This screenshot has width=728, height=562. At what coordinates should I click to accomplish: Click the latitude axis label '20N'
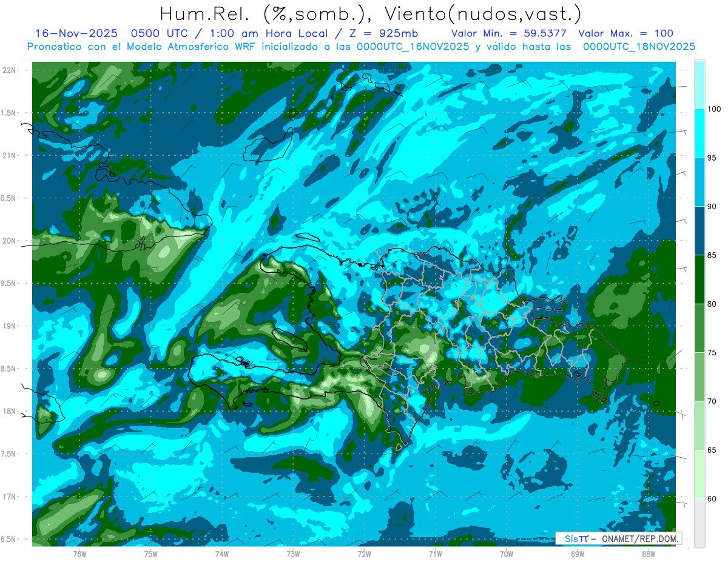(8, 241)
